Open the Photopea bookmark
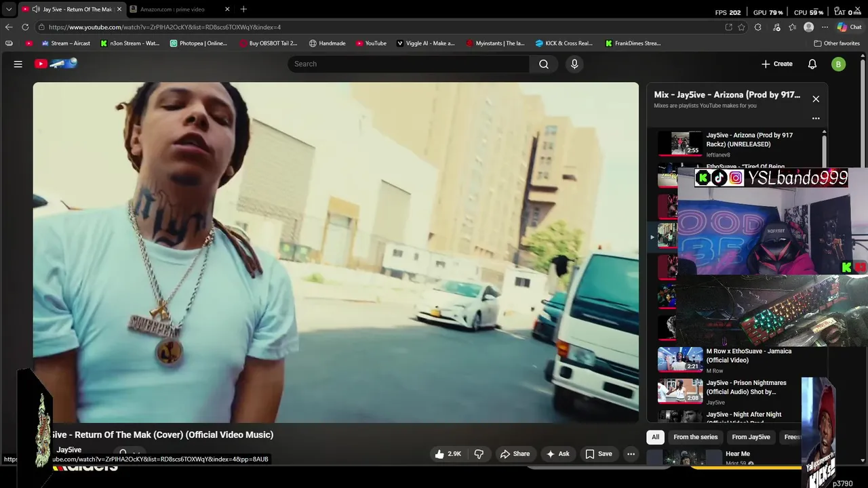The height and width of the screenshot is (488, 868). (x=199, y=43)
